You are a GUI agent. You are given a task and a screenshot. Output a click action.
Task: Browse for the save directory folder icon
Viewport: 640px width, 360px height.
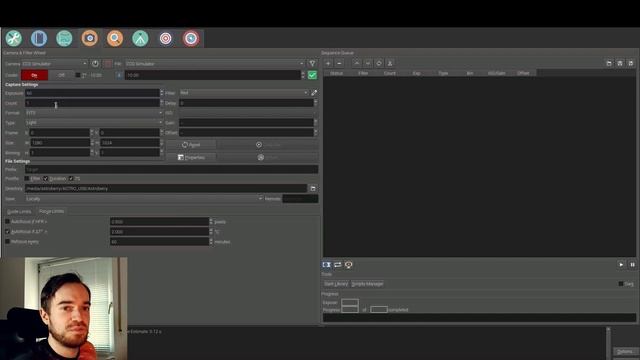coord(313,189)
